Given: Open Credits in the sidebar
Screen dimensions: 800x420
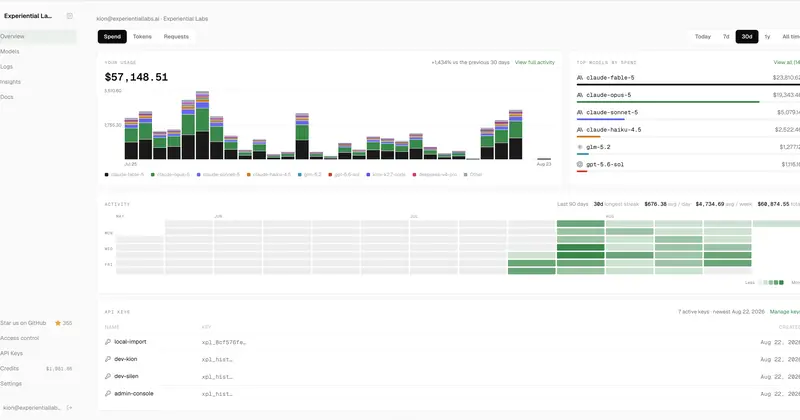Looking at the screenshot, I should (38, 368).
